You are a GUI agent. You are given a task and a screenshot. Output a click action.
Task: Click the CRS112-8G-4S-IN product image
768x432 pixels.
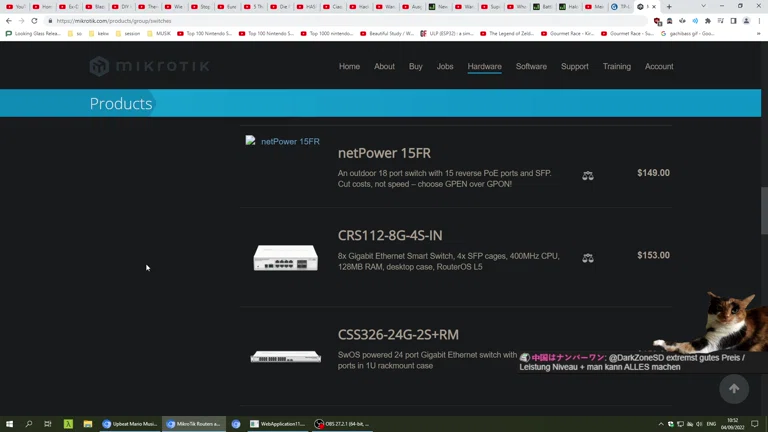point(285,258)
